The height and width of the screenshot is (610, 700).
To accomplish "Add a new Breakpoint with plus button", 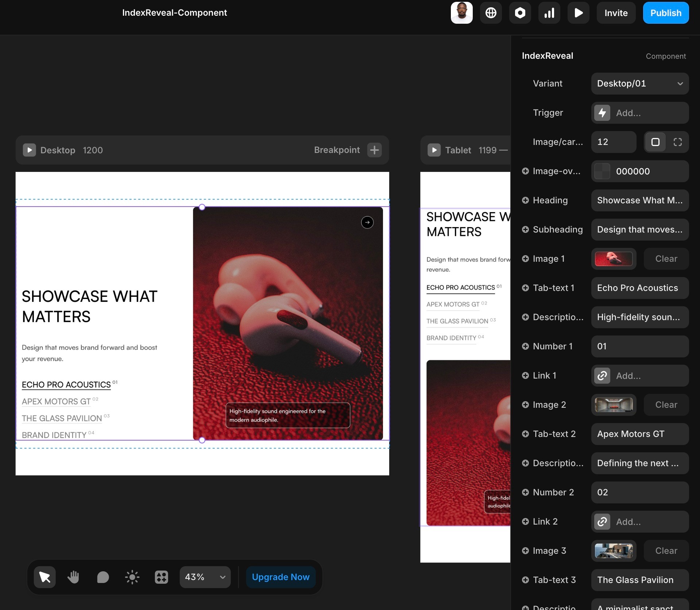I will click(374, 150).
